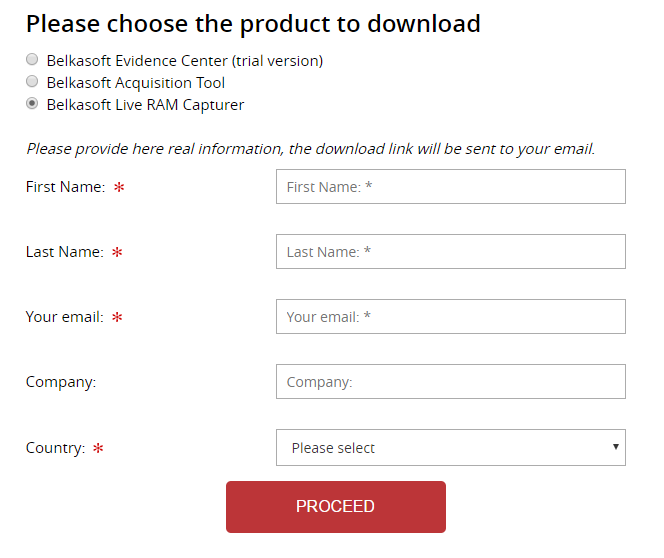Choose the Belkasoft Acquisition Tool radio button
The image size is (664, 558).
(x=33, y=82)
